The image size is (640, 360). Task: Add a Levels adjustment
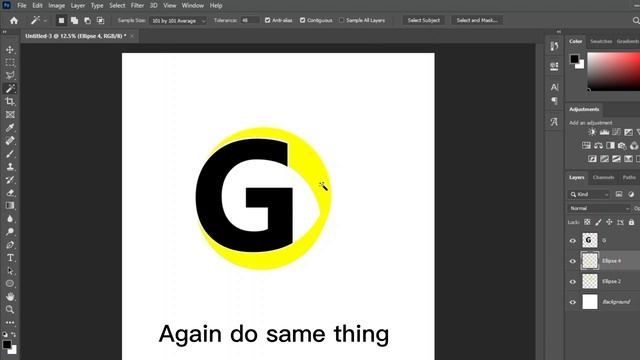604,132
